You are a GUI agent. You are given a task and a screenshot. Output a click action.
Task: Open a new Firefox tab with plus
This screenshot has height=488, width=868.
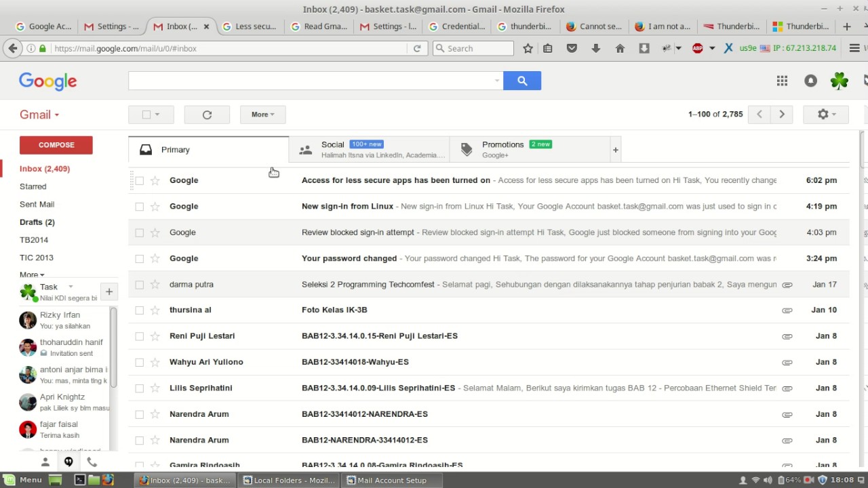coord(846,26)
